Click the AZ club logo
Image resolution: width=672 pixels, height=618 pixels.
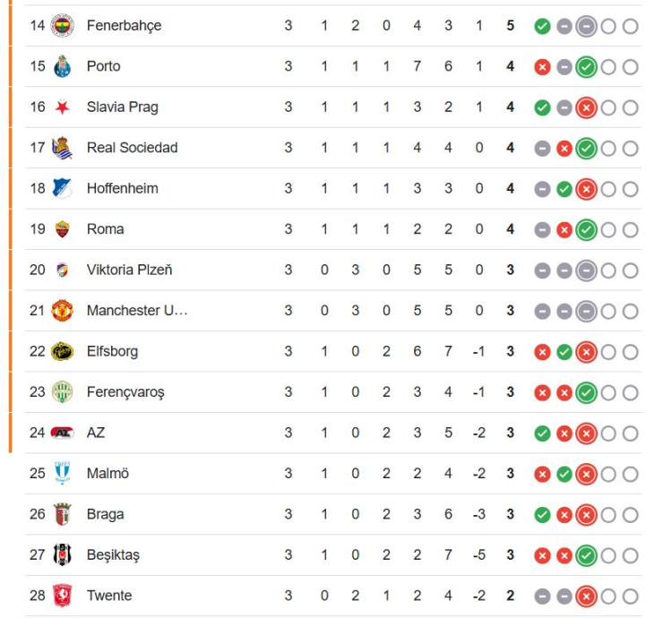point(62,433)
